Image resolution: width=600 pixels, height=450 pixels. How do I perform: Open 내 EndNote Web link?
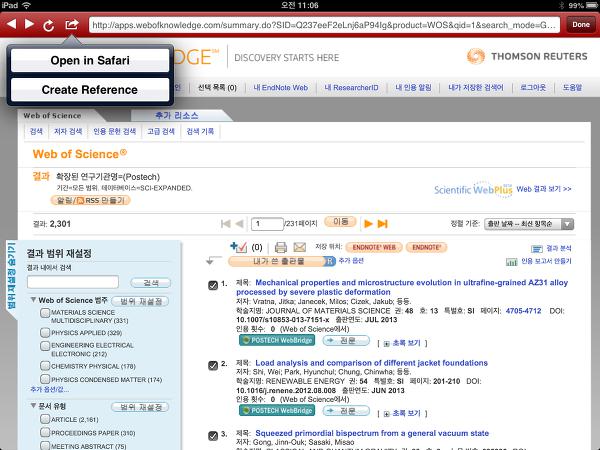click(x=280, y=88)
